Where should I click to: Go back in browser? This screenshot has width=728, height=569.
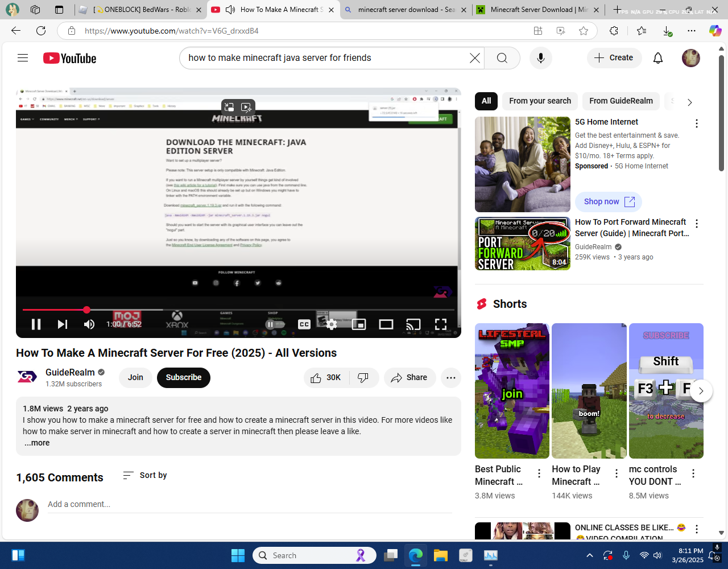pyautogui.click(x=16, y=31)
